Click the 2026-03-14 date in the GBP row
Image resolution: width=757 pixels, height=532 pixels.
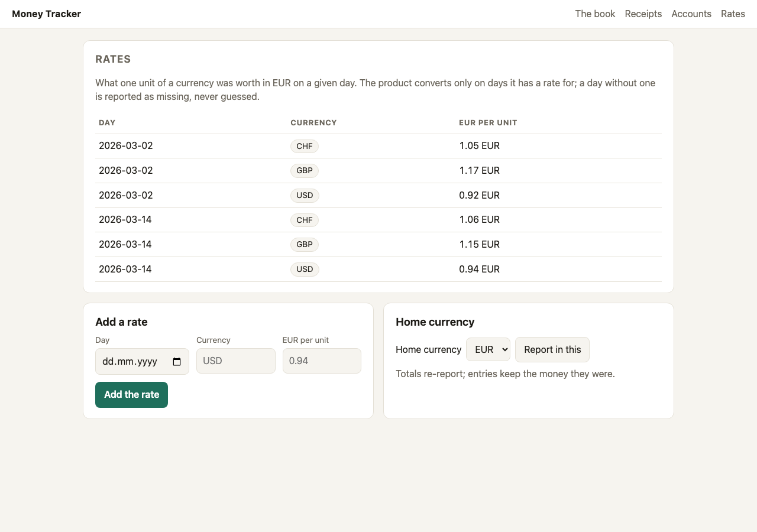tap(125, 244)
